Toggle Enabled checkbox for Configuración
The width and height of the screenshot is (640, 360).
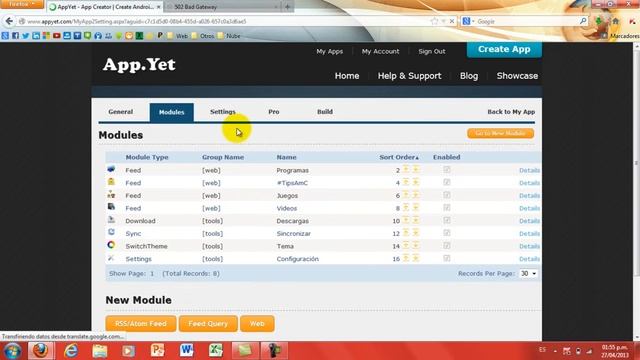(447, 258)
